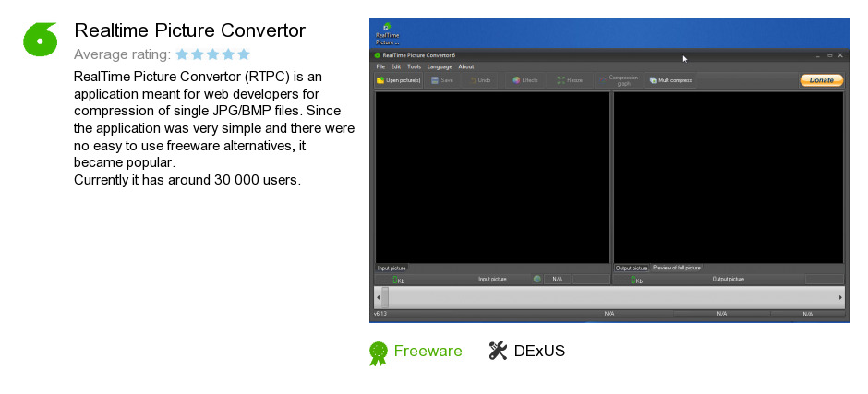The height and width of the screenshot is (394, 868).
Task: Click the N/A field next to globe icon
Action: [557, 279]
